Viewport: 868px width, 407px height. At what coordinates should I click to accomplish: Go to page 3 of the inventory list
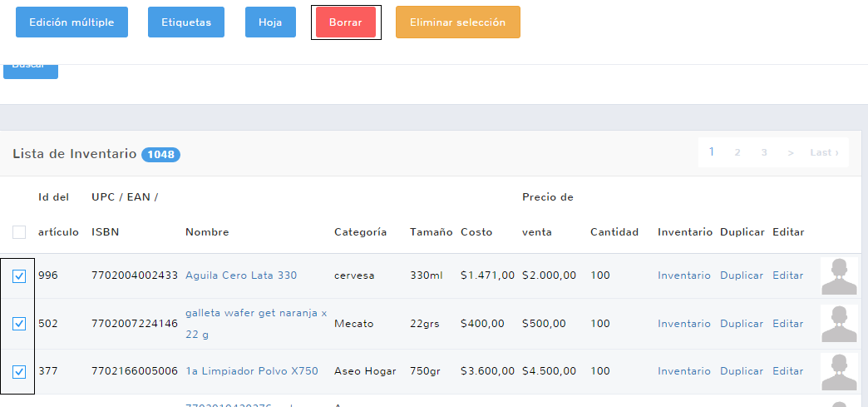click(764, 152)
